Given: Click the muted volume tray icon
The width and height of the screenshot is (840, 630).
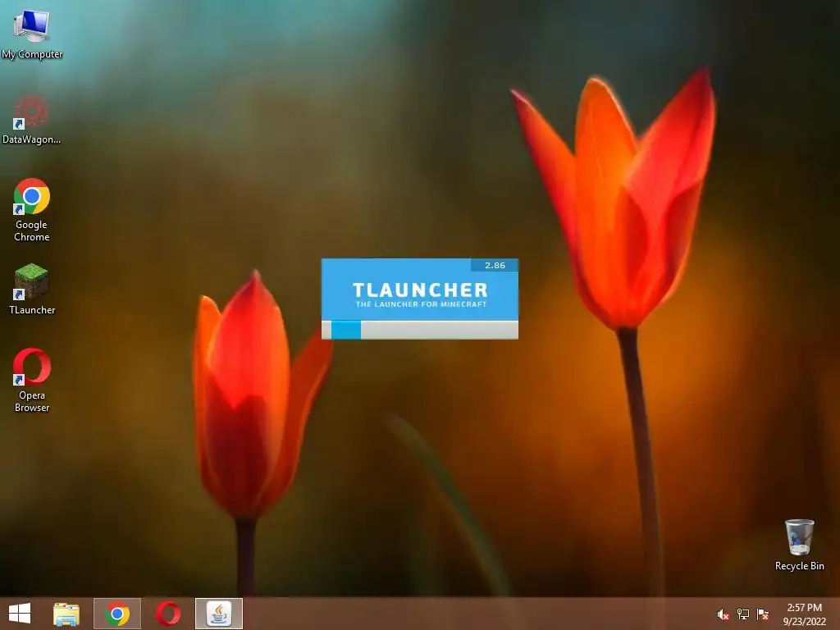Looking at the screenshot, I should click(x=723, y=614).
